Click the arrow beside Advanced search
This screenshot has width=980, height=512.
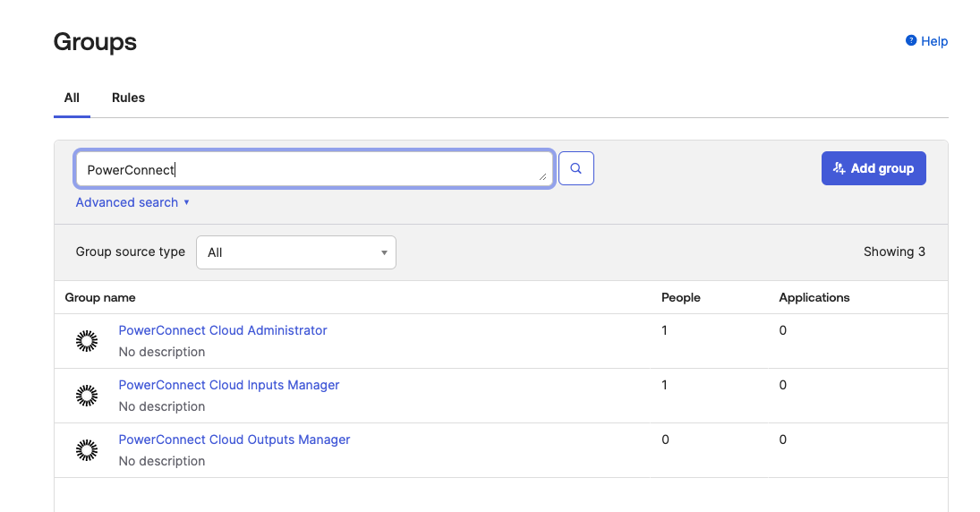point(186,202)
